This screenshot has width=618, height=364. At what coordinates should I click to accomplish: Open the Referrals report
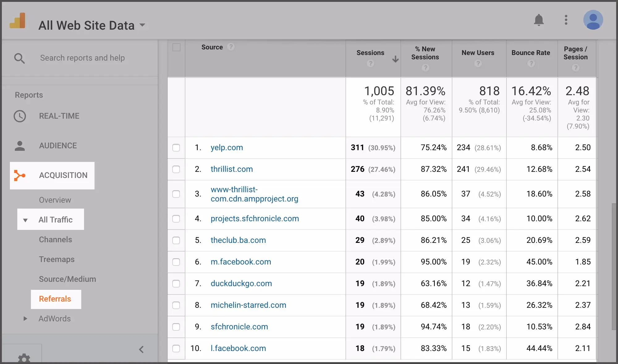pos(55,299)
